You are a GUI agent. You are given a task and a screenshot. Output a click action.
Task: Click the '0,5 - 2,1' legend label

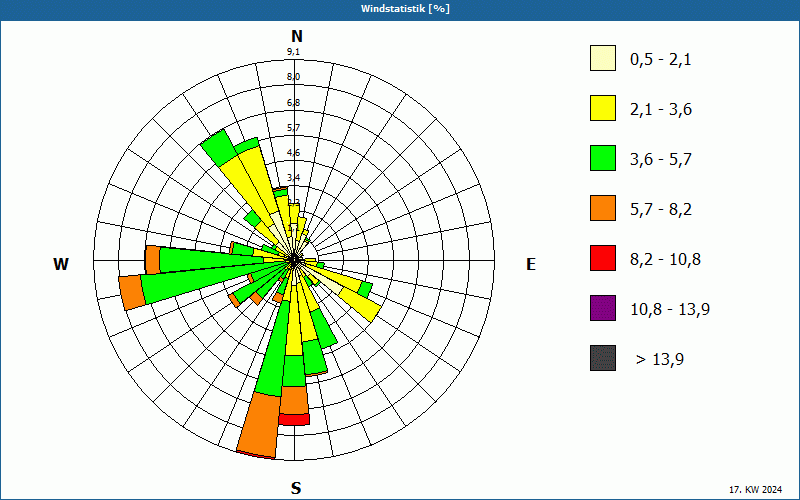click(x=660, y=60)
